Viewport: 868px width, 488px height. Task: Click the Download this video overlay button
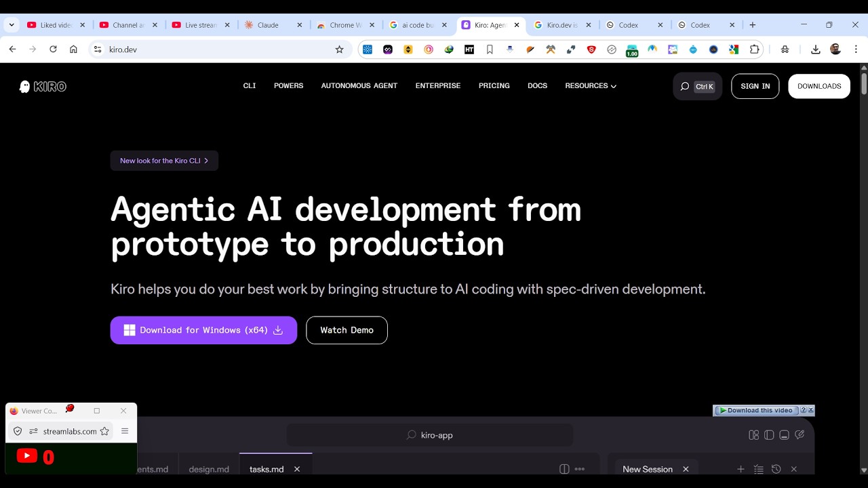coord(755,410)
